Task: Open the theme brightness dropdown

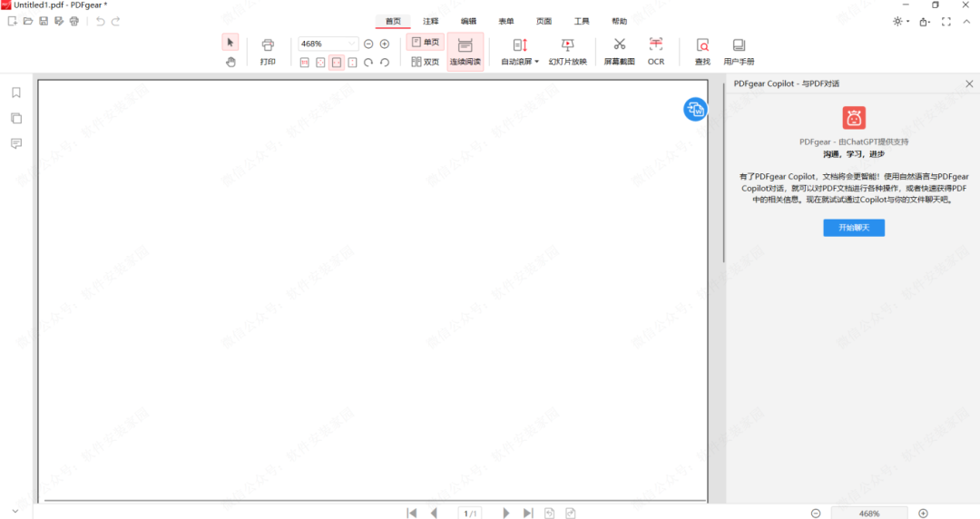Action: [901, 21]
